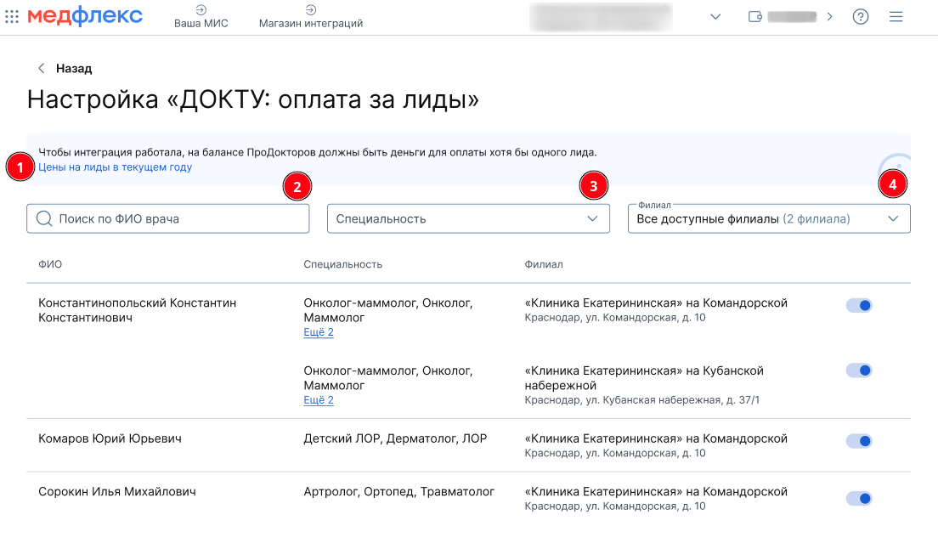Show more specialties via first Ещё 2 link
938x560 pixels.
click(319, 332)
